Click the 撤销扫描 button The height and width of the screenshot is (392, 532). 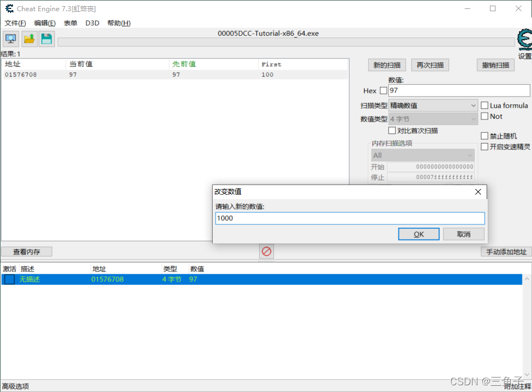pyautogui.click(x=496, y=65)
